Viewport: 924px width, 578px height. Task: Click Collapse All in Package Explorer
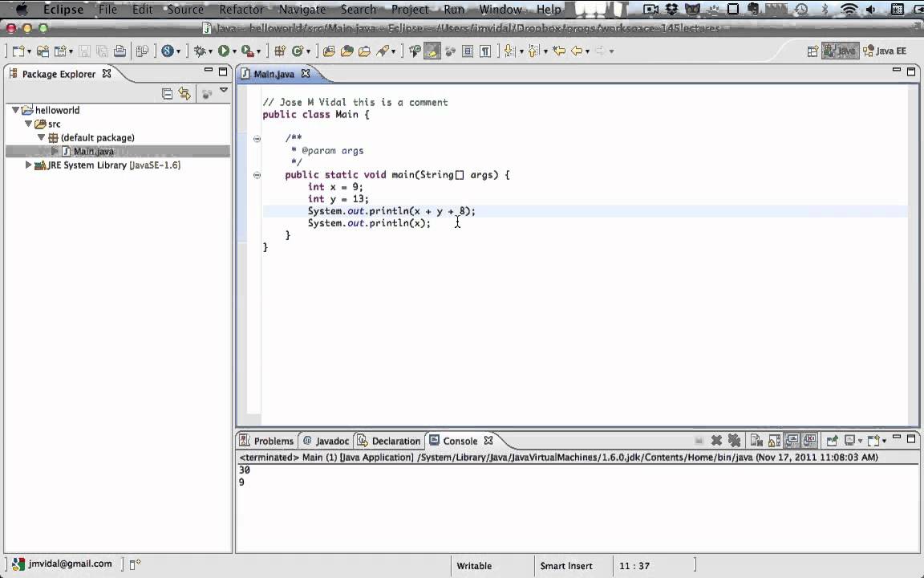point(167,94)
